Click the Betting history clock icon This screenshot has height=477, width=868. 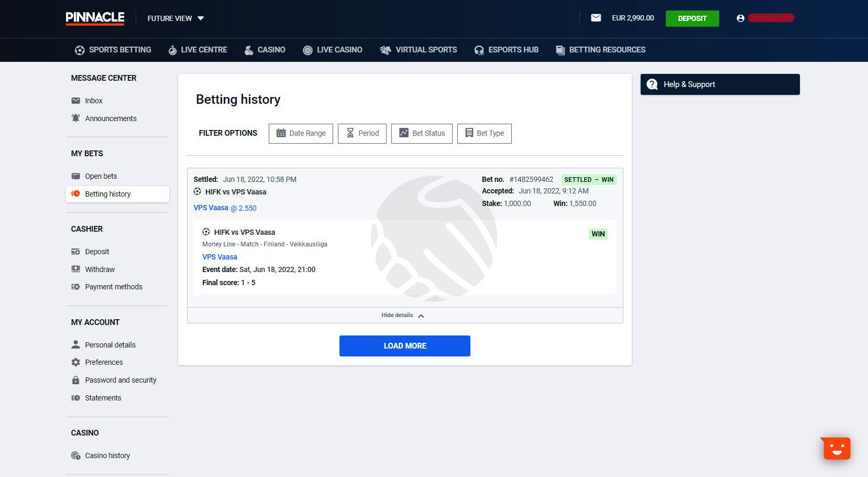(x=75, y=193)
